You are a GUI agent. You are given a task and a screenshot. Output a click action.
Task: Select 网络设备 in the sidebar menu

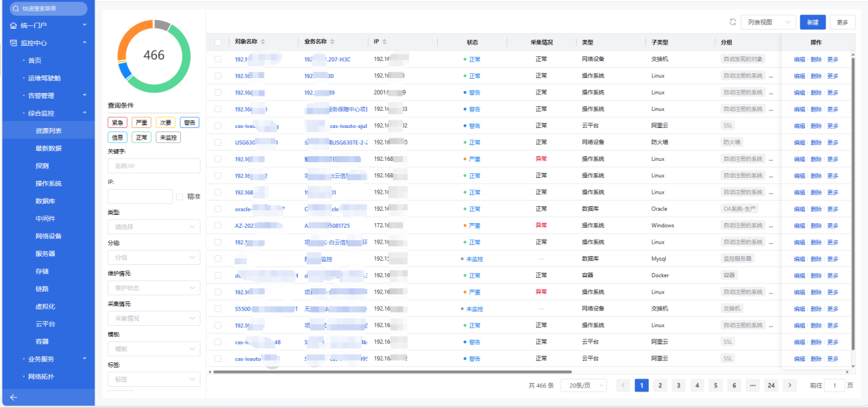[48, 236]
